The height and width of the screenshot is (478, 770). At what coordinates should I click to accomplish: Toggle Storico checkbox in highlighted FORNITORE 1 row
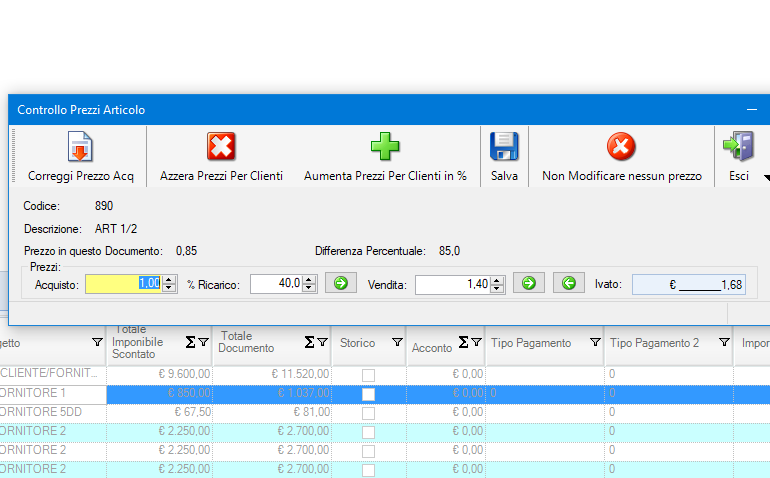[368, 394]
